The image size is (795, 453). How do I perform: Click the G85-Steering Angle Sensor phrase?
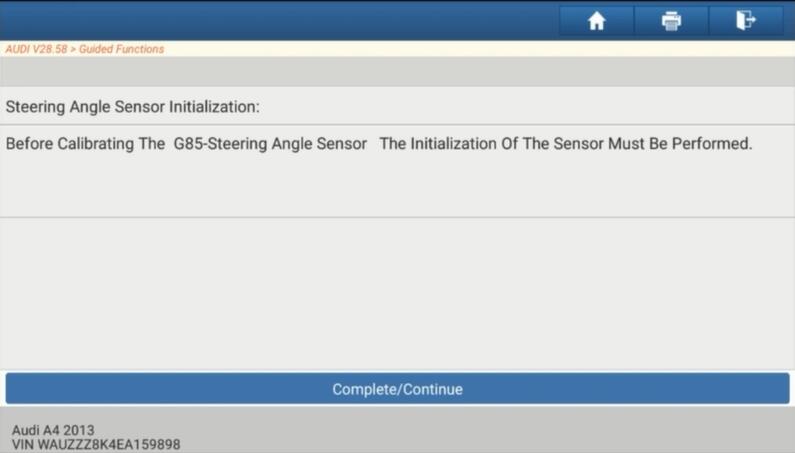click(x=270, y=144)
